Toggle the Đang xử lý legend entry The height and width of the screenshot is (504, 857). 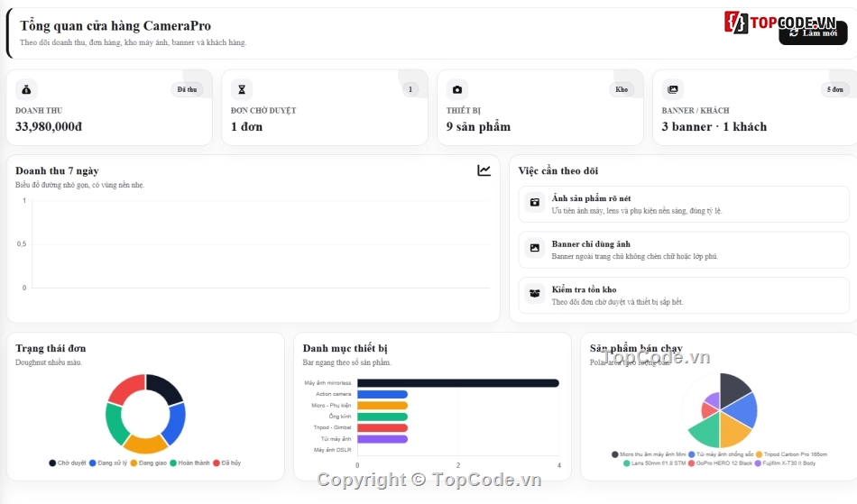108,463
